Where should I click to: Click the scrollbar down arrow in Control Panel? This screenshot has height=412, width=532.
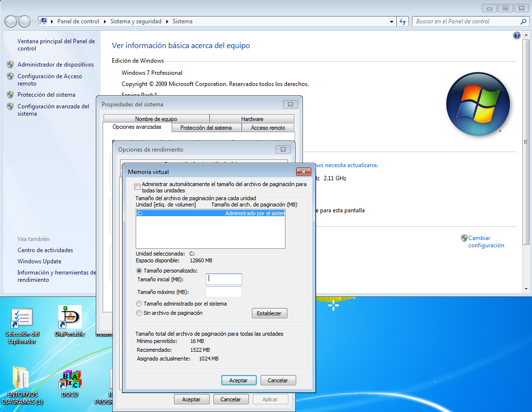(x=526, y=289)
